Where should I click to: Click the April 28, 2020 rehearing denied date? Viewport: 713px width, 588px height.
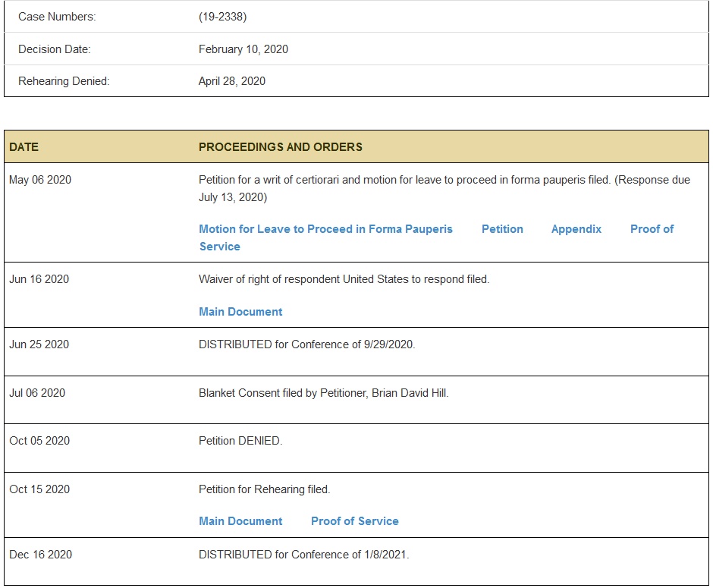click(x=232, y=81)
